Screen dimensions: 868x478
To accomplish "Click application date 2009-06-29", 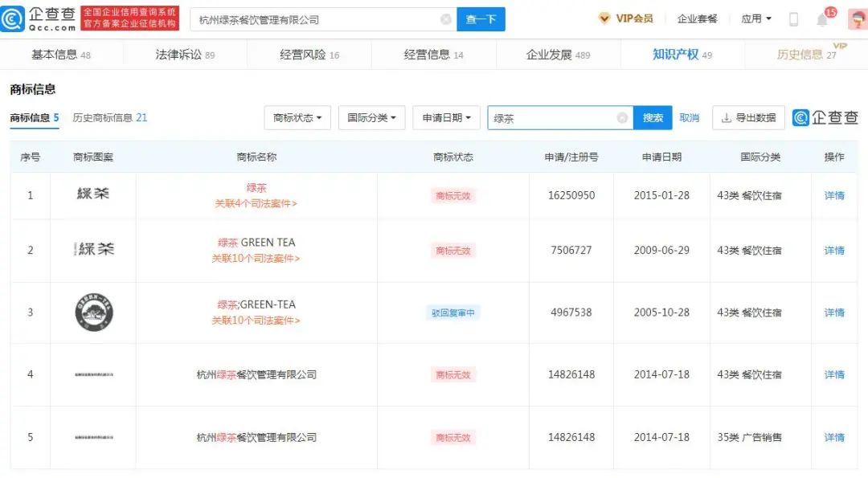I will coord(661,250).
